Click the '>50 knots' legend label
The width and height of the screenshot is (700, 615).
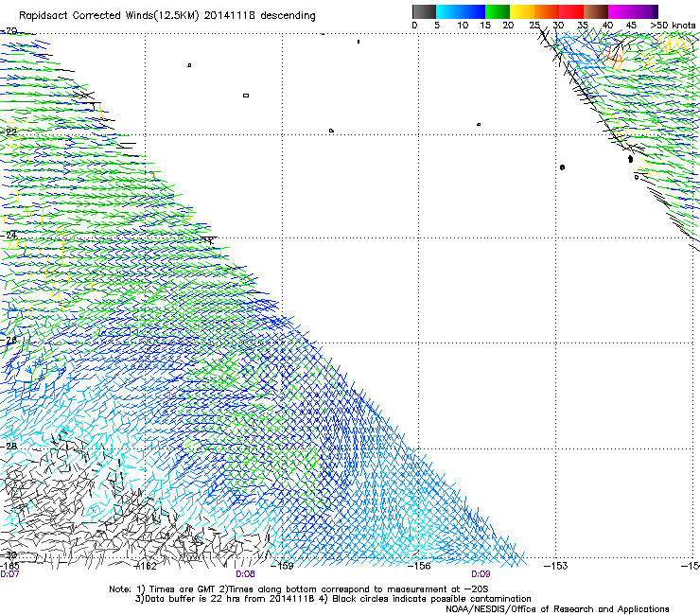tap(673, 26)
